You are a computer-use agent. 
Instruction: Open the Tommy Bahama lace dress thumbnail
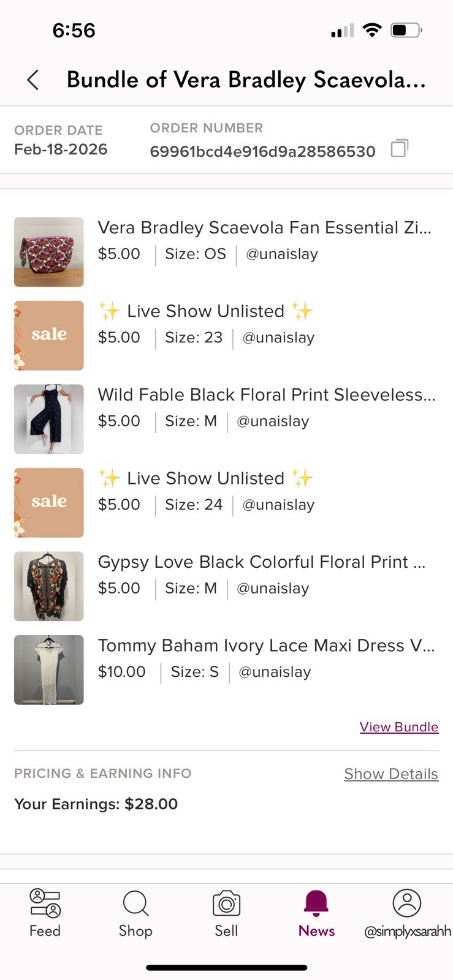coord(49,669)
